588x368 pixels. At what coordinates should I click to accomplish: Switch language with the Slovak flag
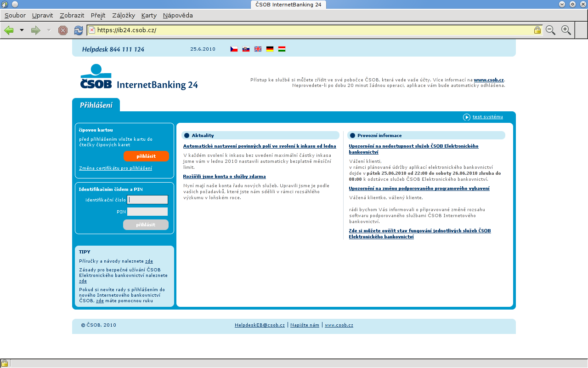tap(246, 49)
